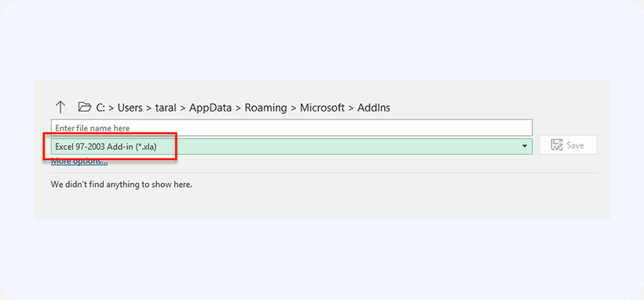
Task: Click the chevron between C: and Users
Action: coord(112,108)
